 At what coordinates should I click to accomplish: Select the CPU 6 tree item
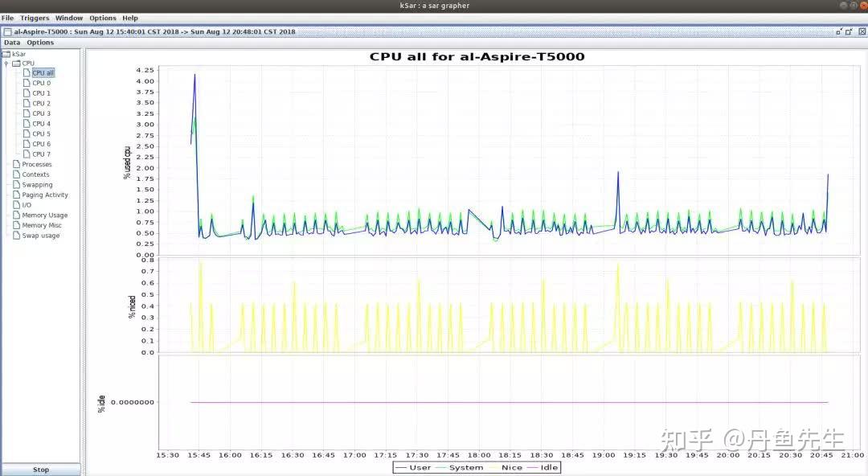pos(42,144)
